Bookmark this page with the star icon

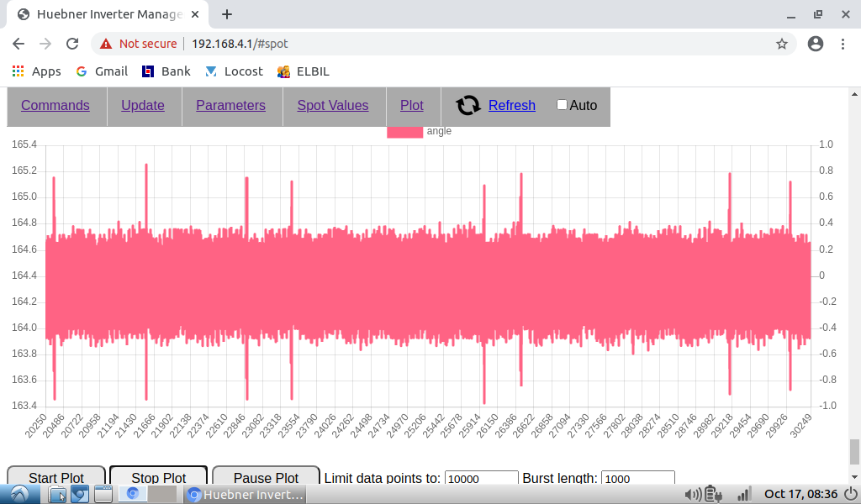coord(781,44)
